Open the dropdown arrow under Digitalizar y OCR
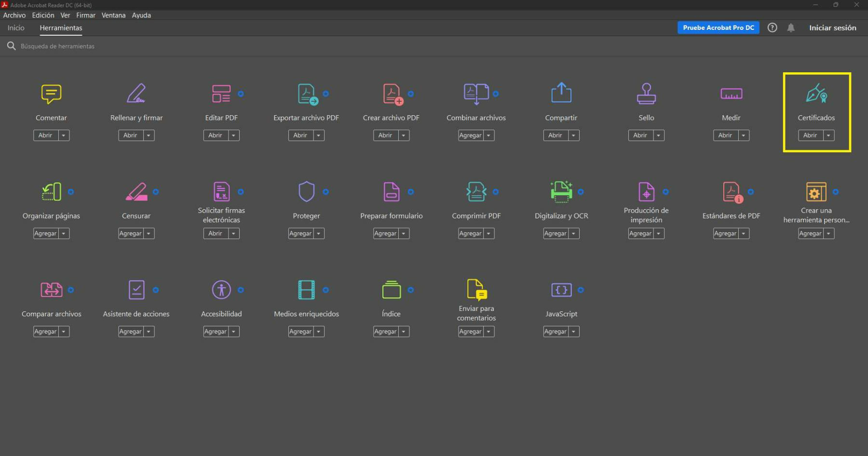 (x=573, y=233)
